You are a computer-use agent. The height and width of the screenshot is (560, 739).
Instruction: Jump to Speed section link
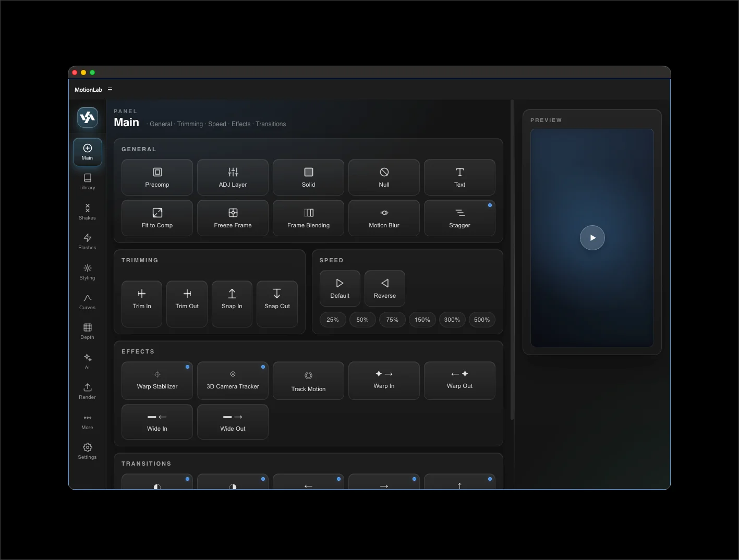click(x=217, y=124)
